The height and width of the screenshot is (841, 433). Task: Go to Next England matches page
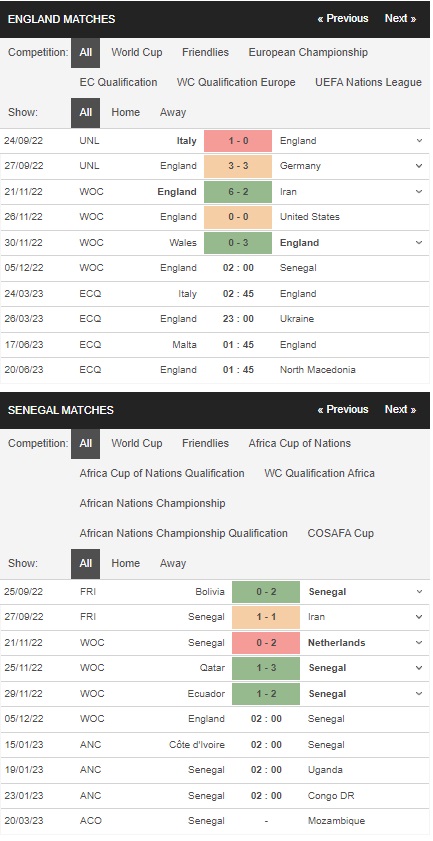400,18
